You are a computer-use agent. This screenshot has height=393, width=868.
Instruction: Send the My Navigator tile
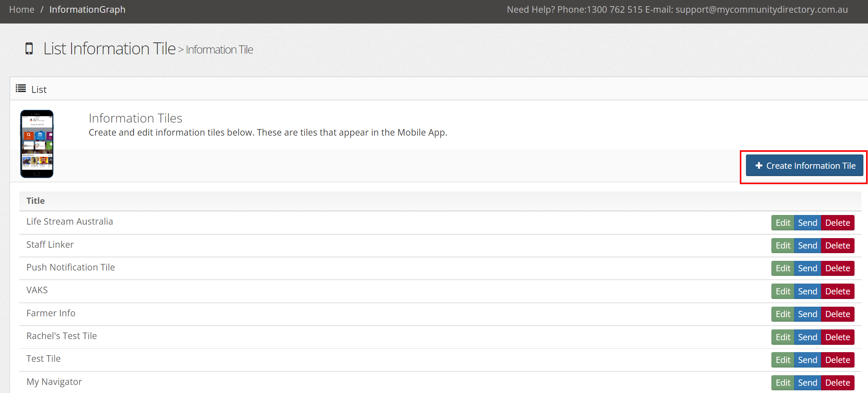coord(807,383)
